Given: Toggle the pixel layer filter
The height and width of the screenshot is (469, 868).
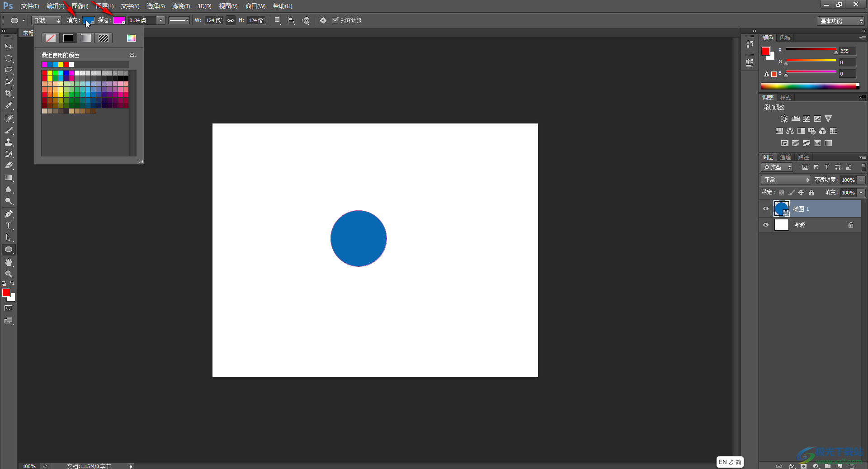Looking at the screenshot, I should point(805,167).
